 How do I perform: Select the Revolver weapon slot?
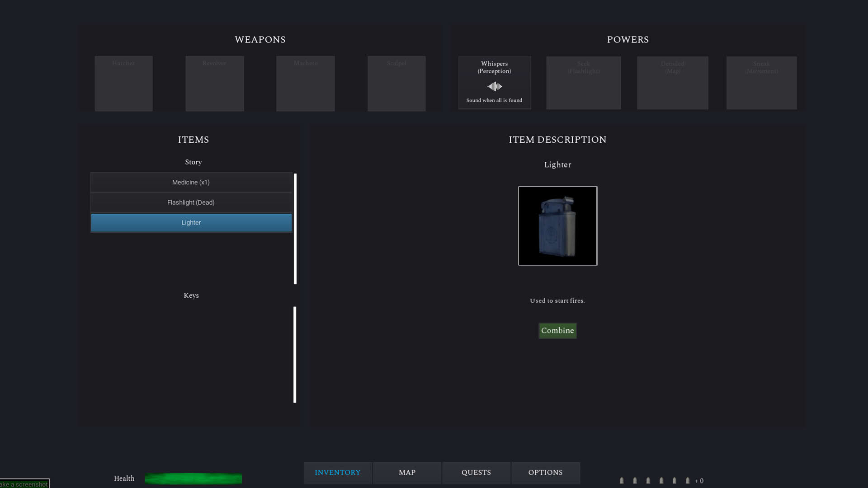point(215,84)
